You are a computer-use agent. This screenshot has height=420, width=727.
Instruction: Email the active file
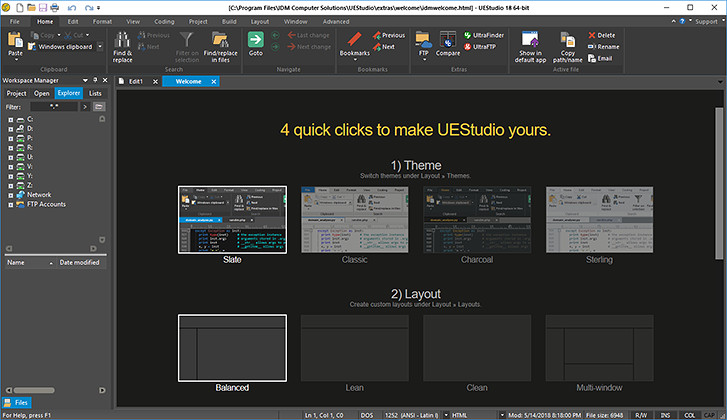point(600,58)
